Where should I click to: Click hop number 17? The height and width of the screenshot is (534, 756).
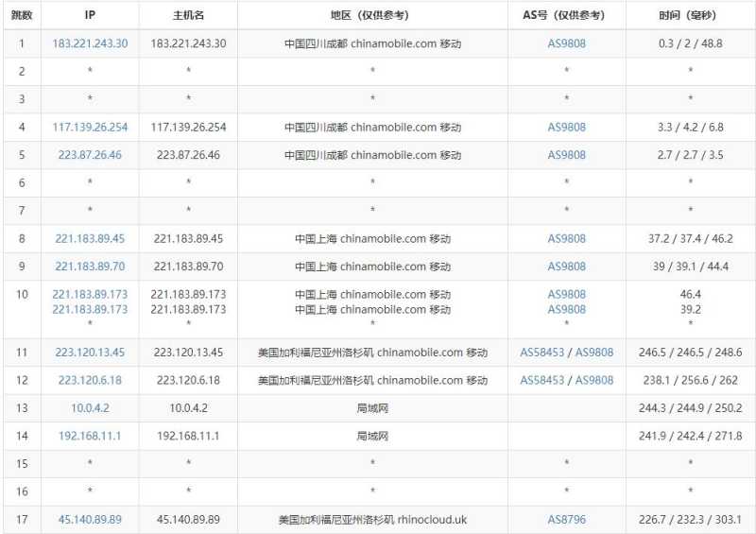pos(22,520)
